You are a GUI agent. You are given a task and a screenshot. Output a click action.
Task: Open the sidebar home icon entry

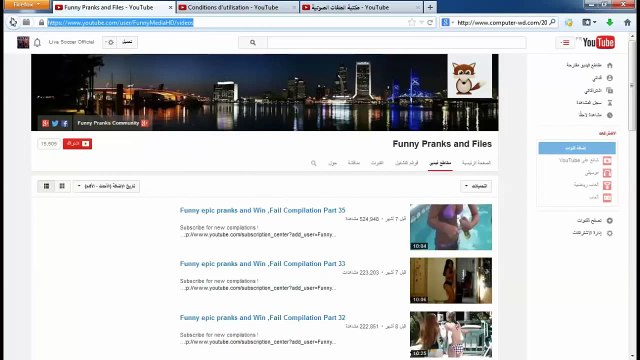(x=609, y=65)
